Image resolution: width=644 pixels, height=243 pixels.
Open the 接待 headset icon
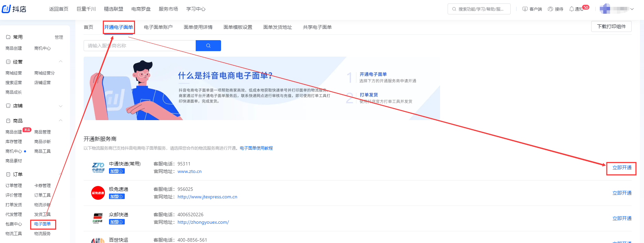(550, 9)
